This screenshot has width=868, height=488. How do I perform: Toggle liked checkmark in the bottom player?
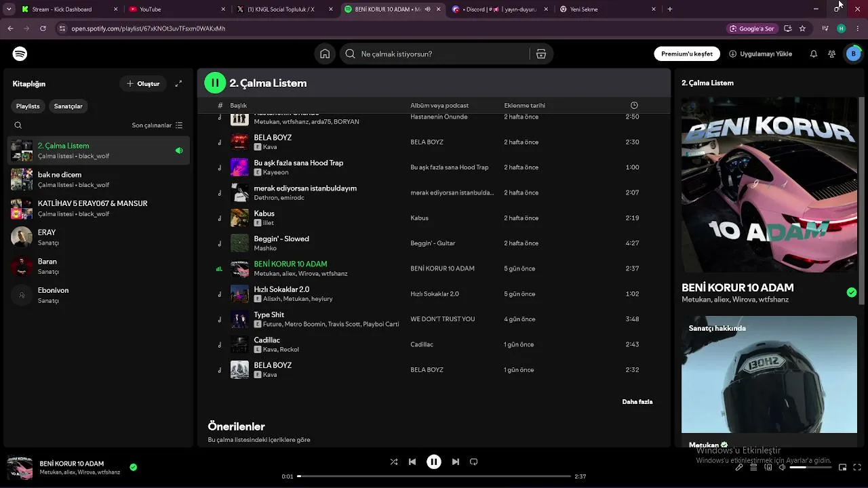pos(134,467)
